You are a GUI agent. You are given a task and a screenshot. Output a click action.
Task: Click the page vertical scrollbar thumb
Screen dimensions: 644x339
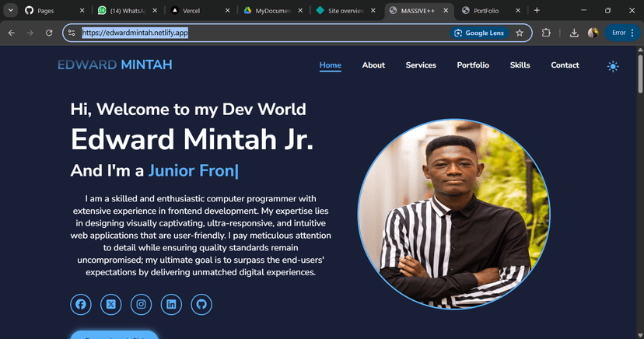coord(640,74)
